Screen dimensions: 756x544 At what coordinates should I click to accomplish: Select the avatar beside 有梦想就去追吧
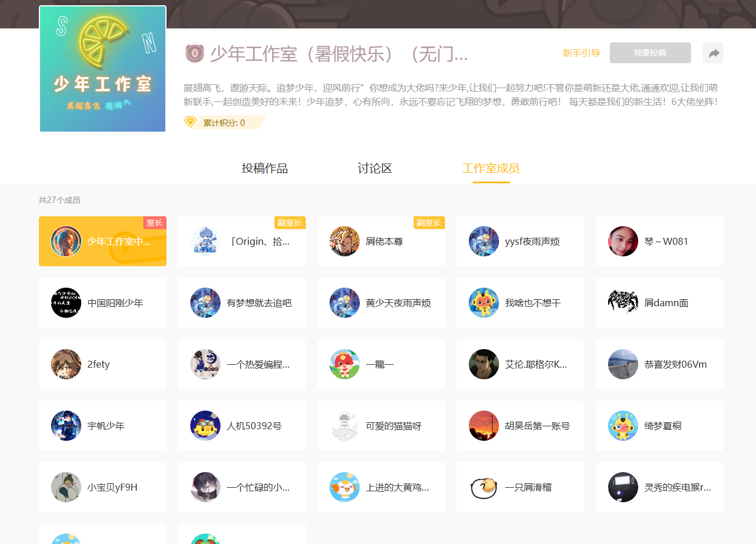click(x=205, y=303)
